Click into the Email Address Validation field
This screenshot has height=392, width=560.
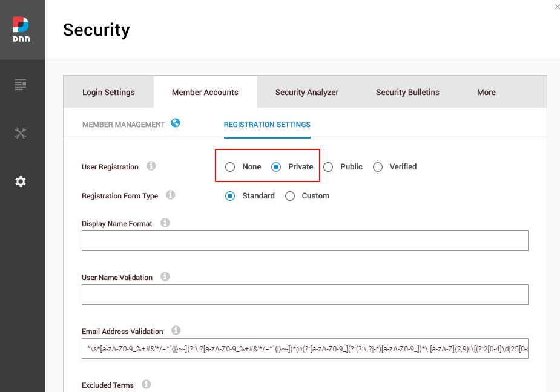click(305, 348)
